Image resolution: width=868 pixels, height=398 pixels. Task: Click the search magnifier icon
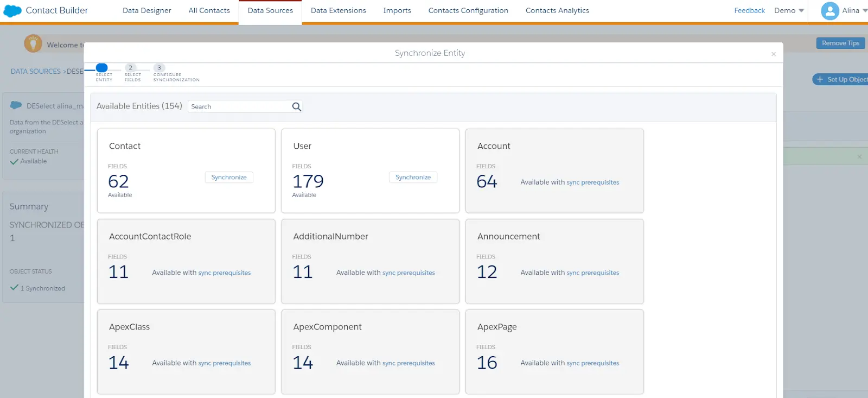[x=296, y=107]
